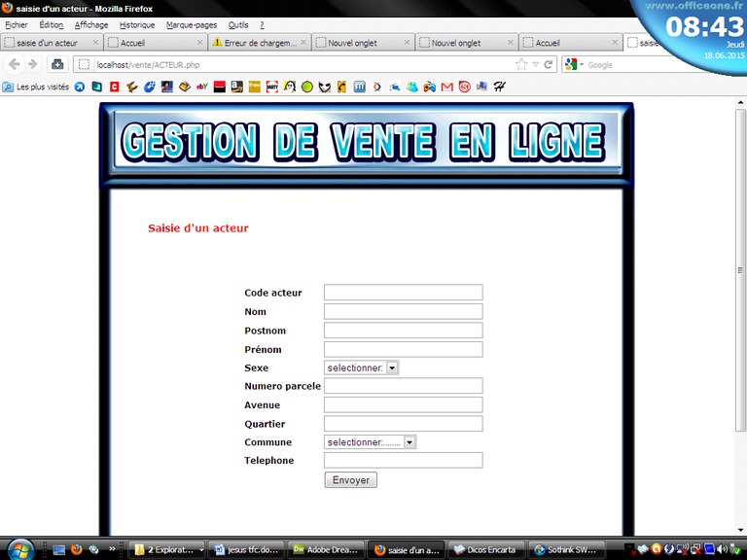Click the Envoyer submit button
The width and height of the screenshot is (747, 560).
pos(350,480)
